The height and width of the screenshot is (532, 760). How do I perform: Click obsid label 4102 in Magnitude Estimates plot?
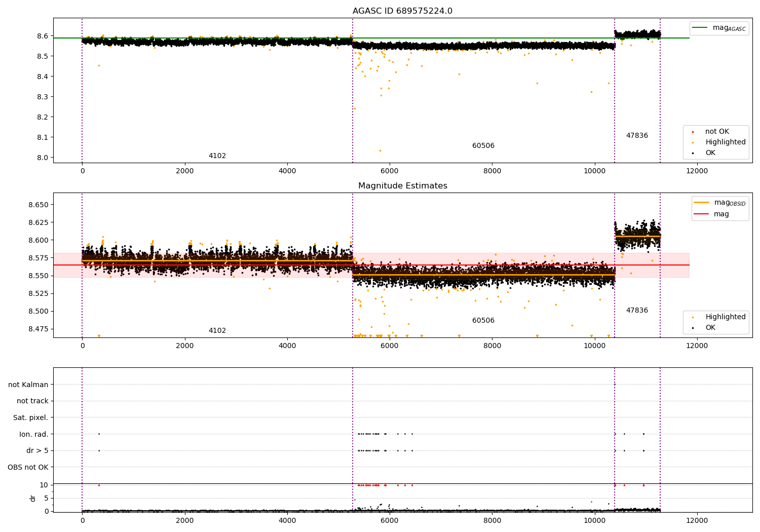(217, 331)
